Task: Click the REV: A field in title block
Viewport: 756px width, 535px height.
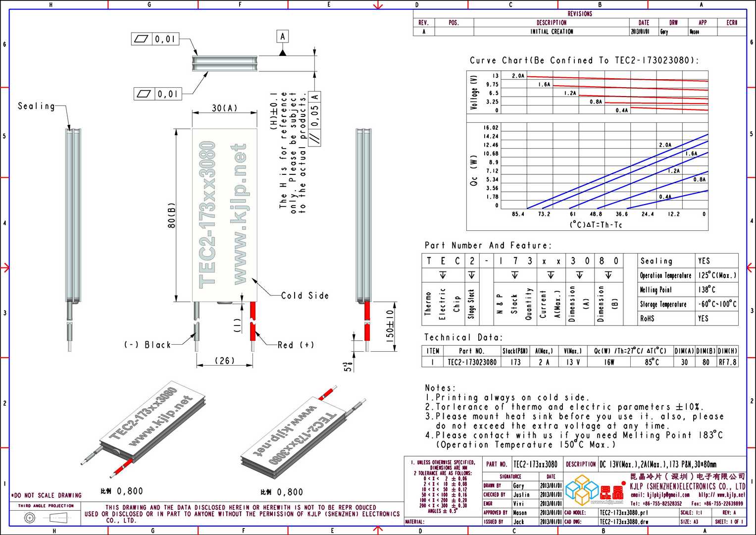Action: click(x=729, y=513)
